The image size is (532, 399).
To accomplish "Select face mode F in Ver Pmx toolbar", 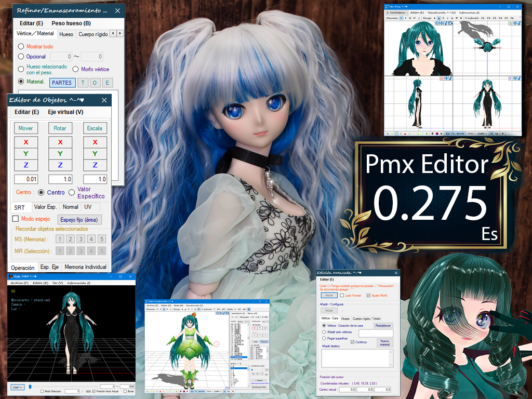I will click(x=405, y=18).
